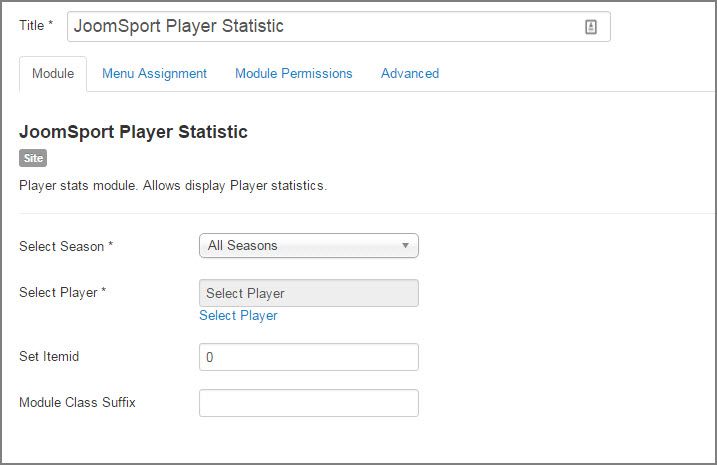Screen dimensions: 717x465
Task: Click the contact icon in Title field
Action: pos(590,27)
